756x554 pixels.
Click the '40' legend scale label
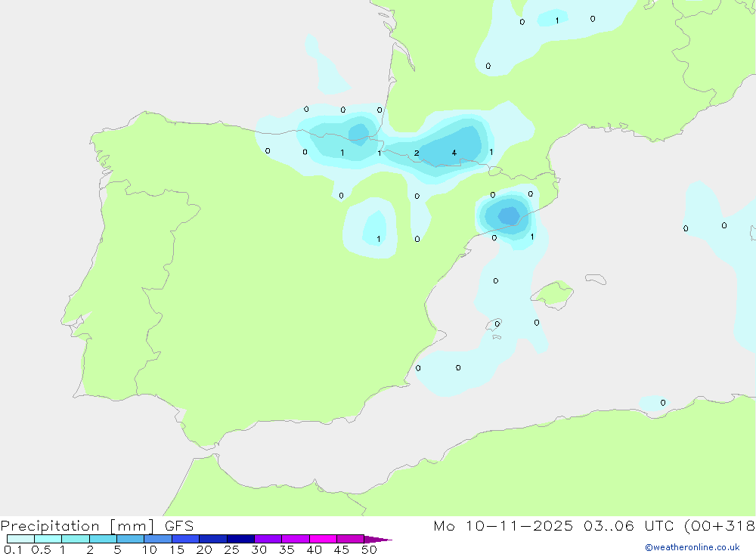click(x=314, y=549)
